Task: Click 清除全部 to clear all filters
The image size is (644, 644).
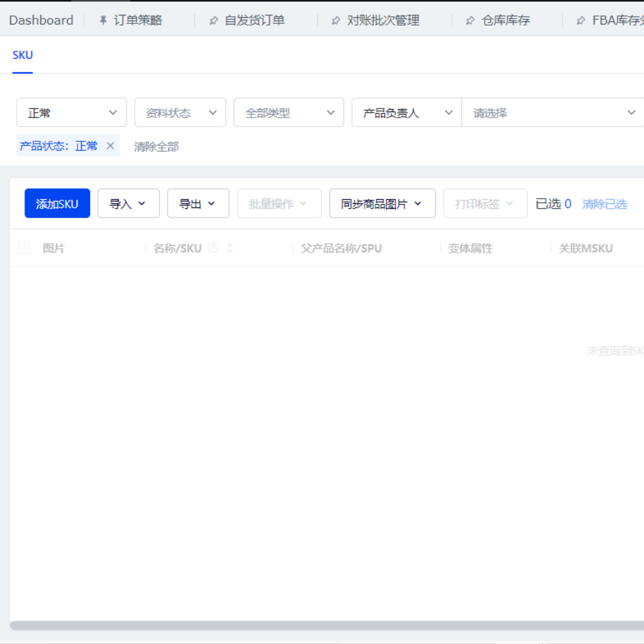Action: click(156, 147)
